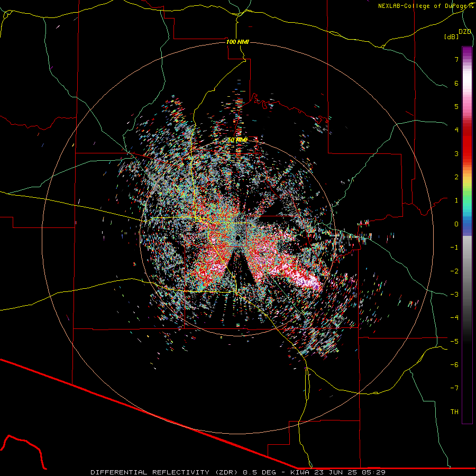Click the TH label at the scale bottom
The height and width of the screenshot is (476, 476).
(x=454, y=412)
